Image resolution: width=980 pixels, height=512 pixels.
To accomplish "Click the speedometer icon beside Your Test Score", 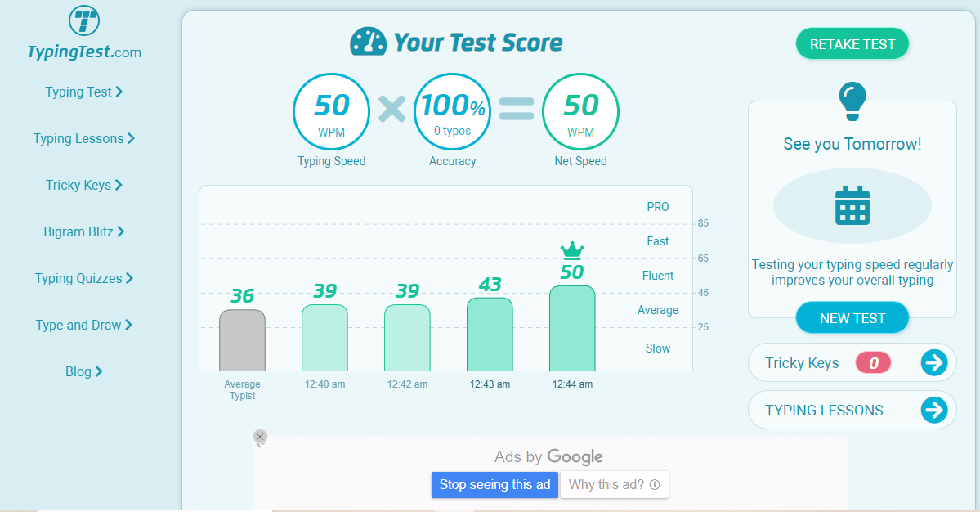I will click(368, 42).
